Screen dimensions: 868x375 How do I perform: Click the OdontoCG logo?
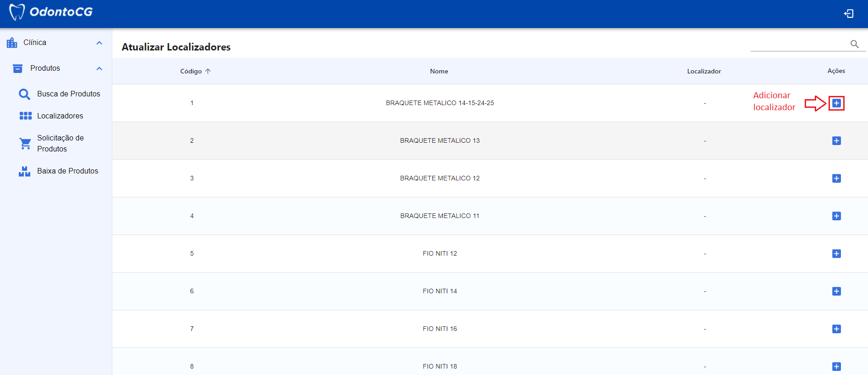[x=51, y=12]
